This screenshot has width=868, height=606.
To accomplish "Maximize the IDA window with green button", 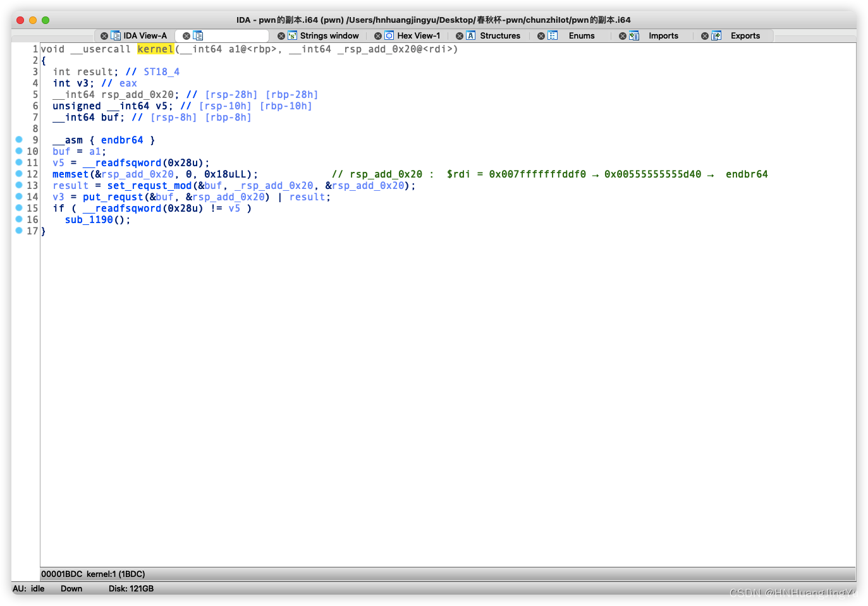I will point(46,20).
